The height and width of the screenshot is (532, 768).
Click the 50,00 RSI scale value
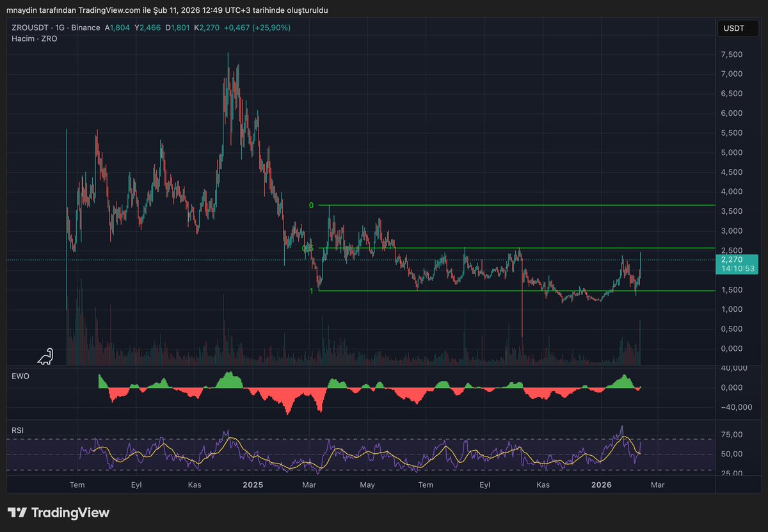[731, 454]
